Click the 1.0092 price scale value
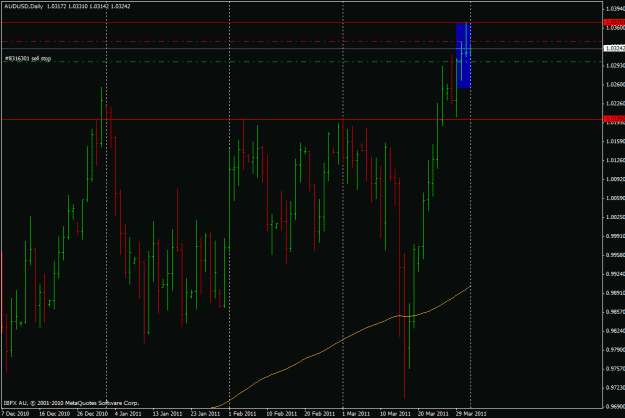Image resolution: width=625 pixels, height=418 pixels. tap(615, 179)
